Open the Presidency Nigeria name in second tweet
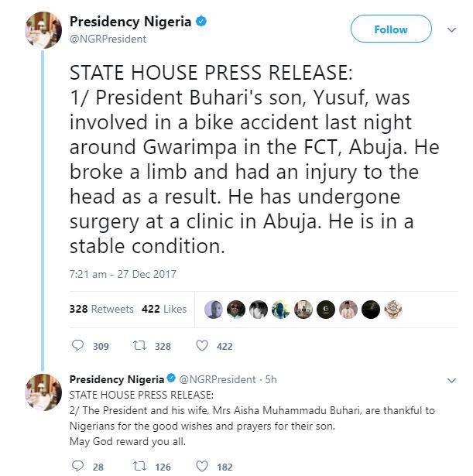The height and width of the screenshot is (476, 473). click(x=116, y=379)
